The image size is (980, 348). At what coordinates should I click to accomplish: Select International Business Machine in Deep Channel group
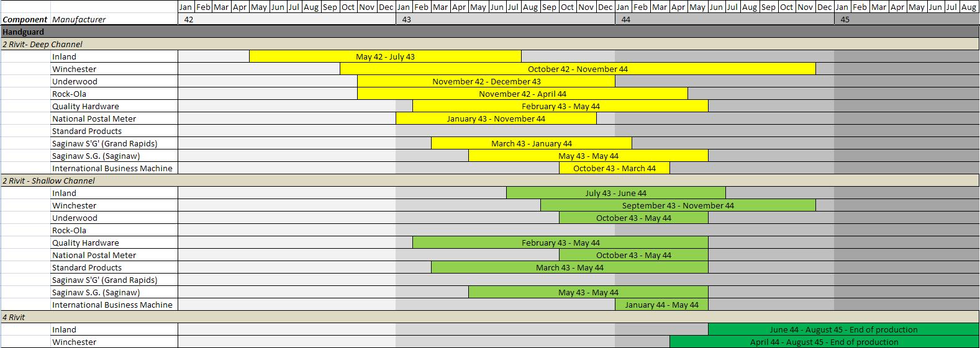(114, 168)
